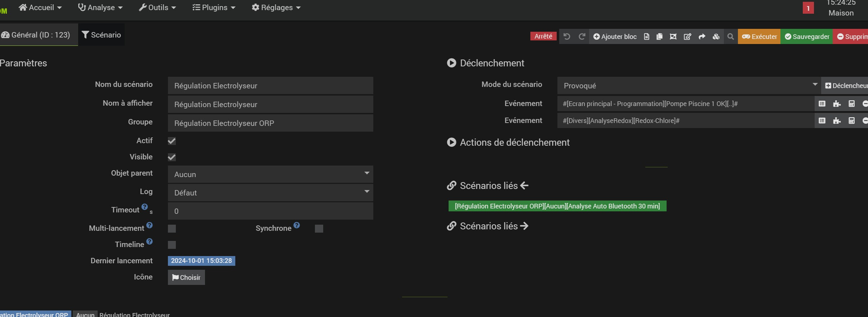
Task: Open the cubes template icon
Action: [716, 36]
